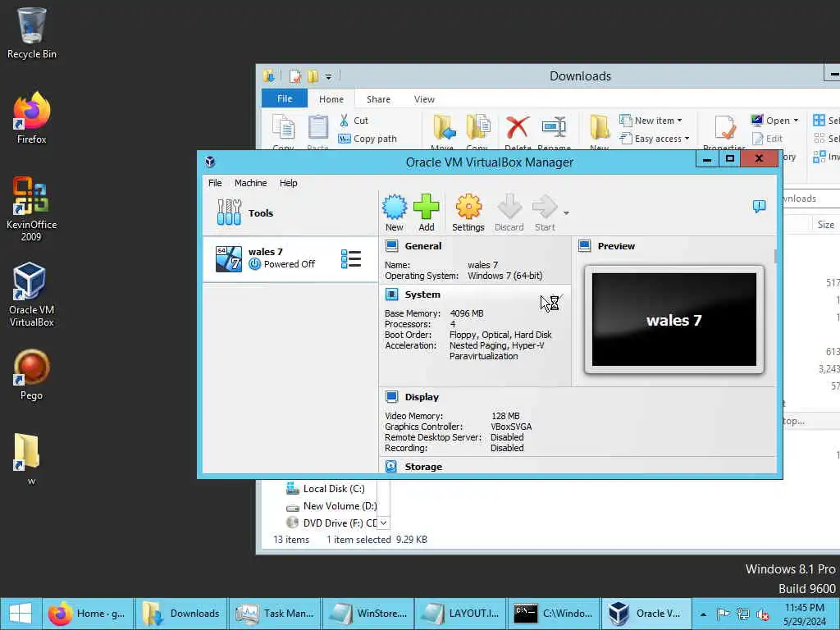Open the VirtualBox File menu
Screen dimensions: 840x630
click(215, 183)
